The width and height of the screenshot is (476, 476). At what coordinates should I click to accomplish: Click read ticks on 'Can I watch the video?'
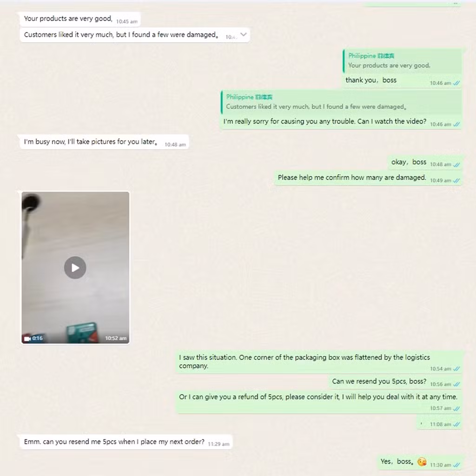[x=456, y=125]
